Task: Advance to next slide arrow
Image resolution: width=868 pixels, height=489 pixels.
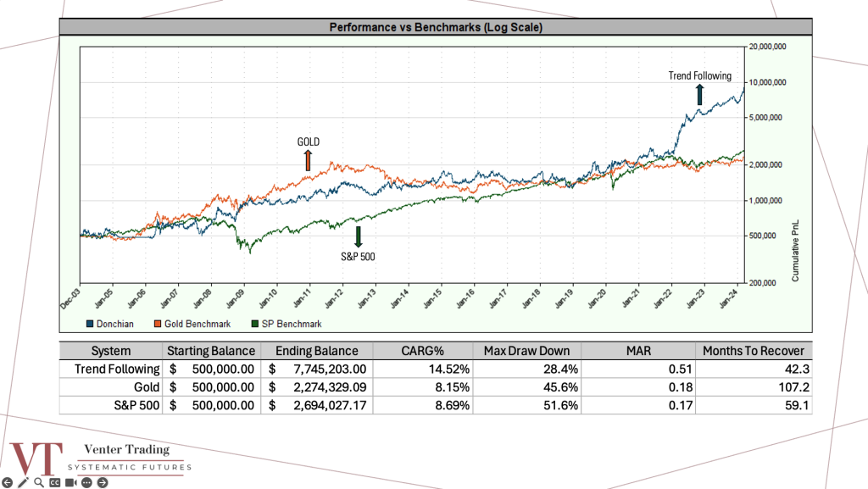Action: coord(103,482)
